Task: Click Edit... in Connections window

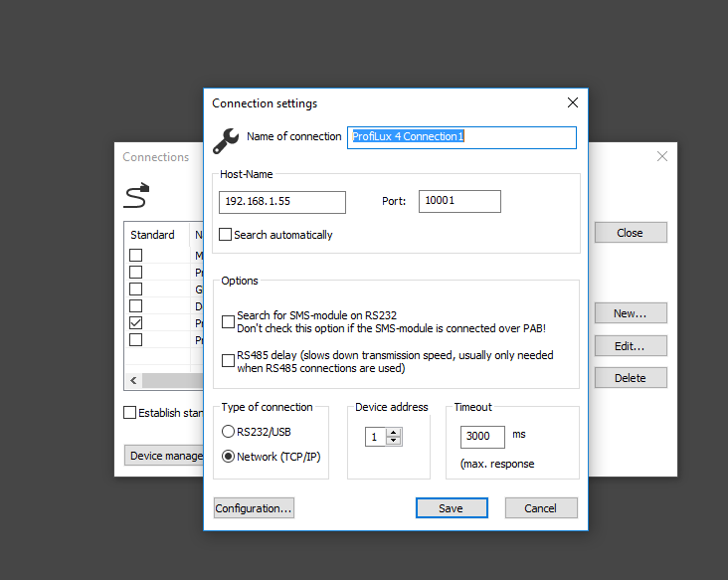Action: tap(631, 346)
